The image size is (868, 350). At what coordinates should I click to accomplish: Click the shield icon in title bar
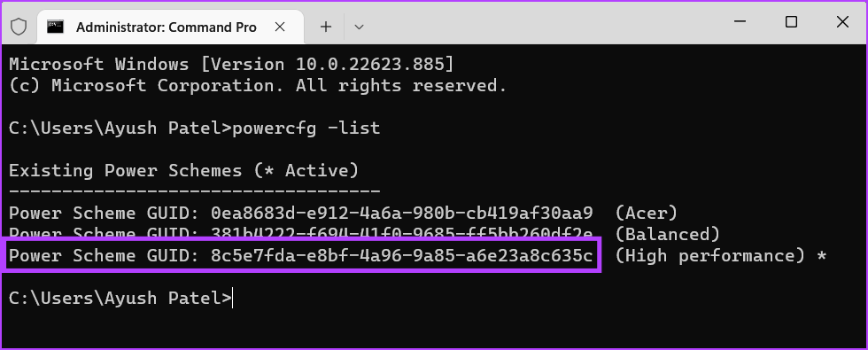pyautogui.click(x=19, y=27)
